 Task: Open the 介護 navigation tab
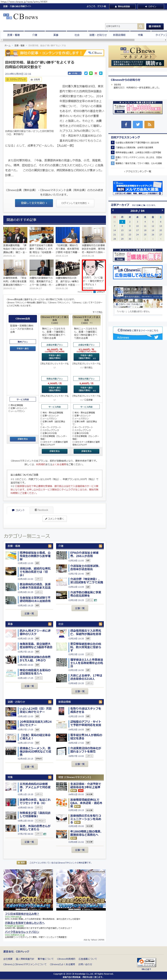click(35, 35)
